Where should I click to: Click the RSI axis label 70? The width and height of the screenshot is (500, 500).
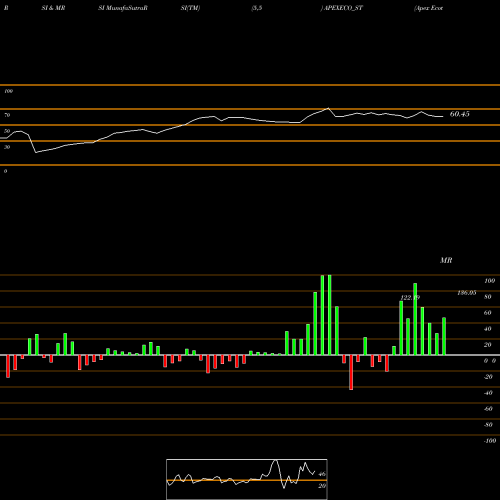click(7, 115)
